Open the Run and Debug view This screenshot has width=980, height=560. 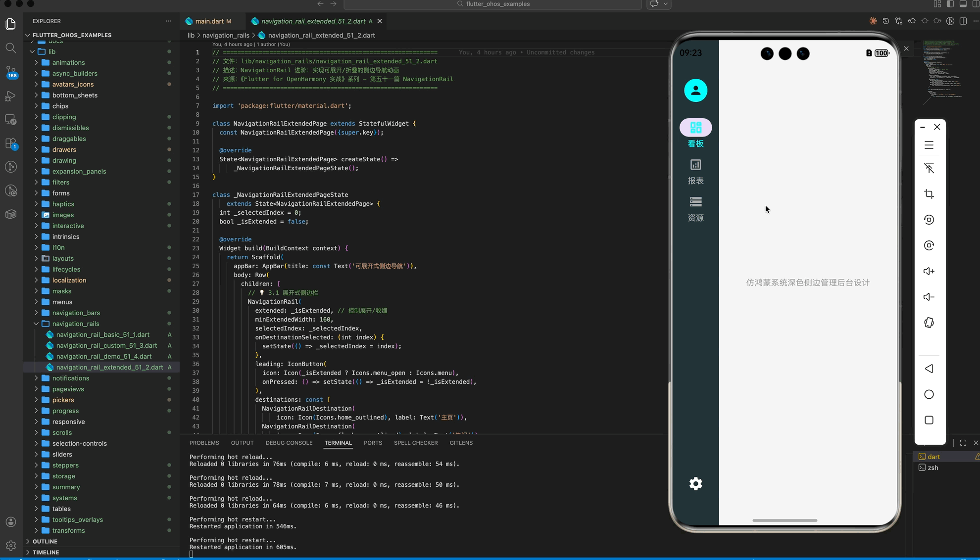11,96
